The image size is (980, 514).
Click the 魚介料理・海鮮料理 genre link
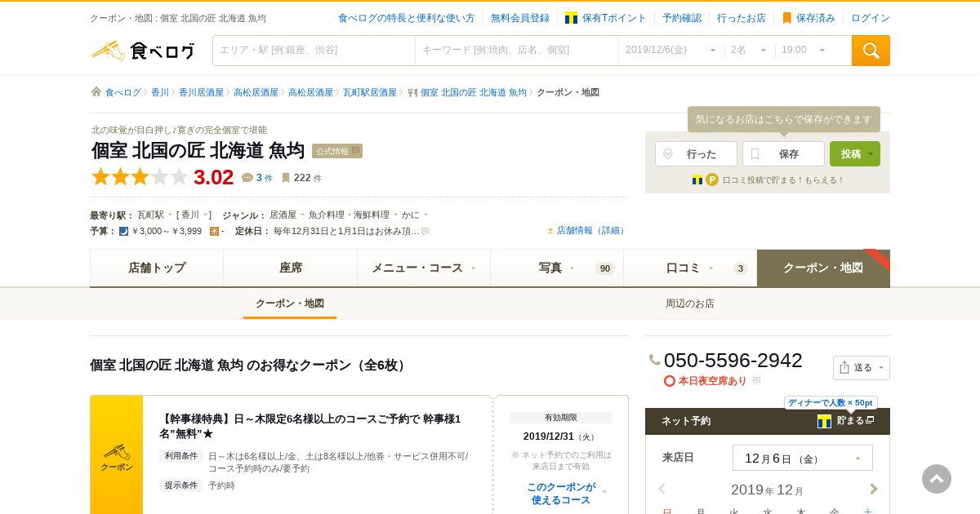point(349,215)
